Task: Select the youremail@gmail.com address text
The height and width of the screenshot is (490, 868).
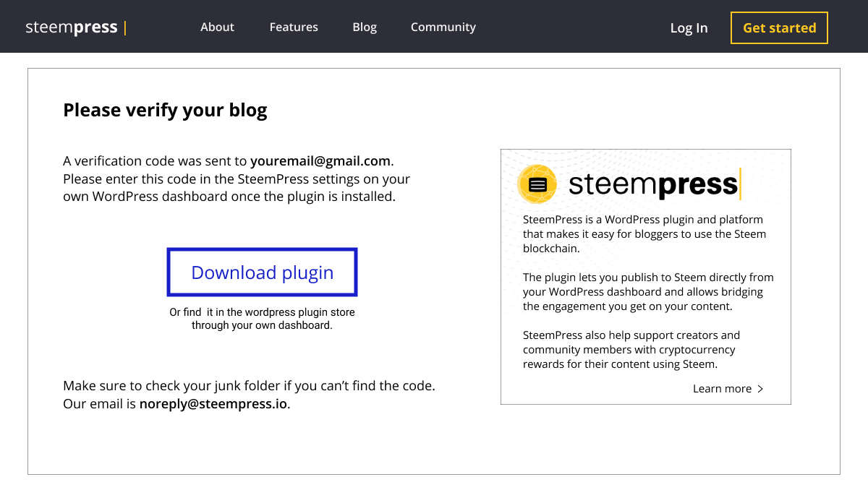Action: pyautogui.click(x=320, y=161)
